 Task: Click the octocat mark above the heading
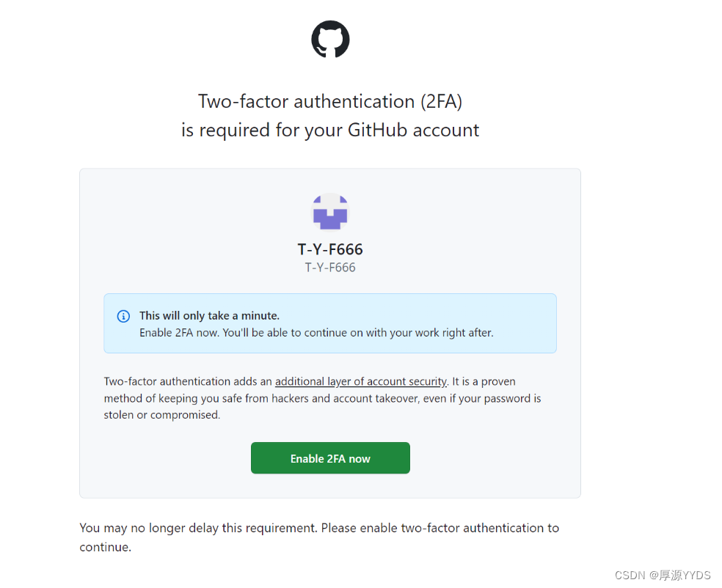point(330,39)
